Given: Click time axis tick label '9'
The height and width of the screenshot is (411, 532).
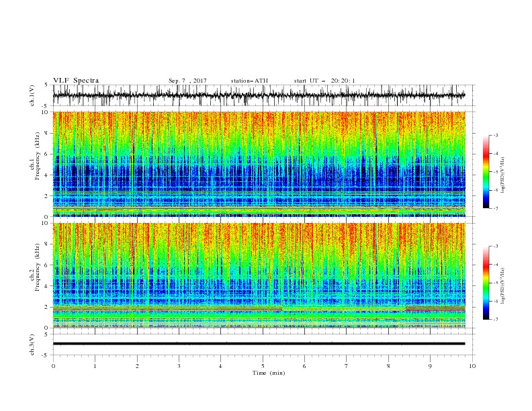Looking at the screenshot, I should [430, 366].
